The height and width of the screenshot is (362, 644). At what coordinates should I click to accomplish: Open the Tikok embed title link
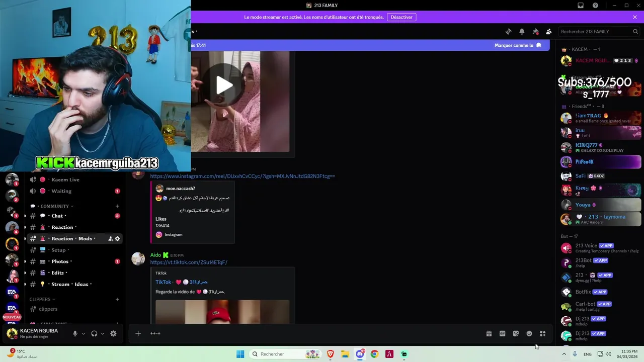[x=182, y=282]
